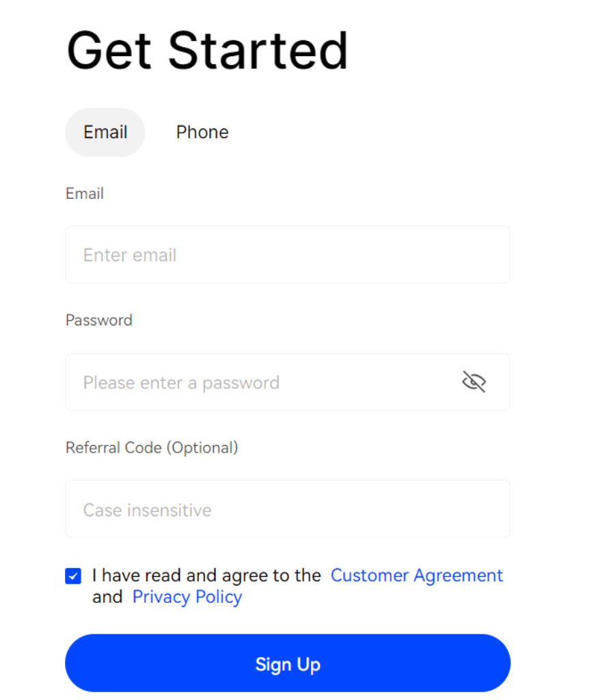Toggle password visibility with the eye icon
Viewport: 598px width, 700px height.
(x=474, y=382)
